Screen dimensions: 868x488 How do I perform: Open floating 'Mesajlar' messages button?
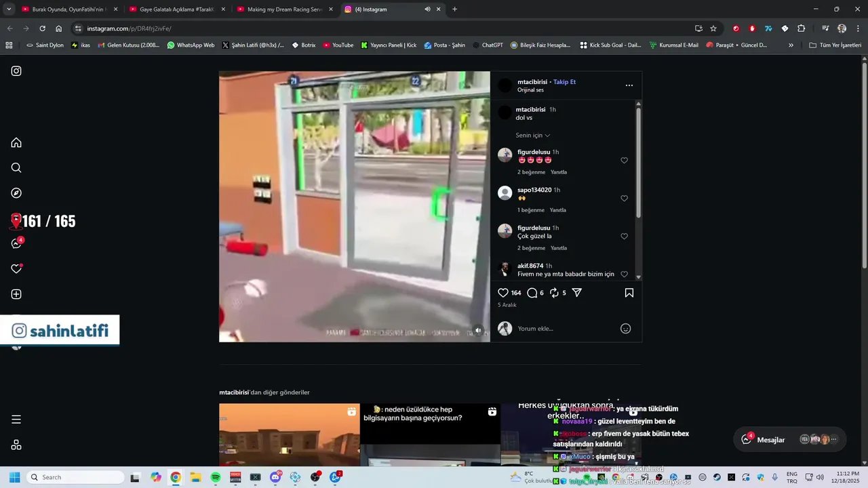pyautogui.click(x=789, y=439)
